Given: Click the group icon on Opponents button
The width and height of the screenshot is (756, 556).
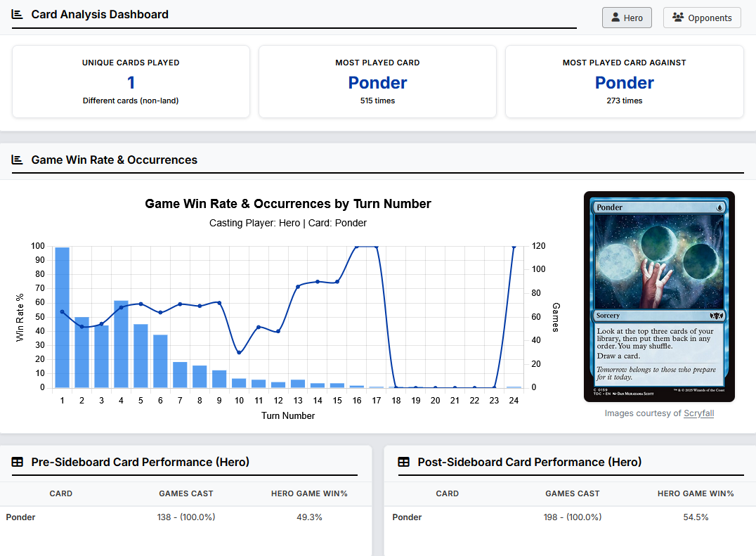Looking at the screenshot, I should (678, 18).
